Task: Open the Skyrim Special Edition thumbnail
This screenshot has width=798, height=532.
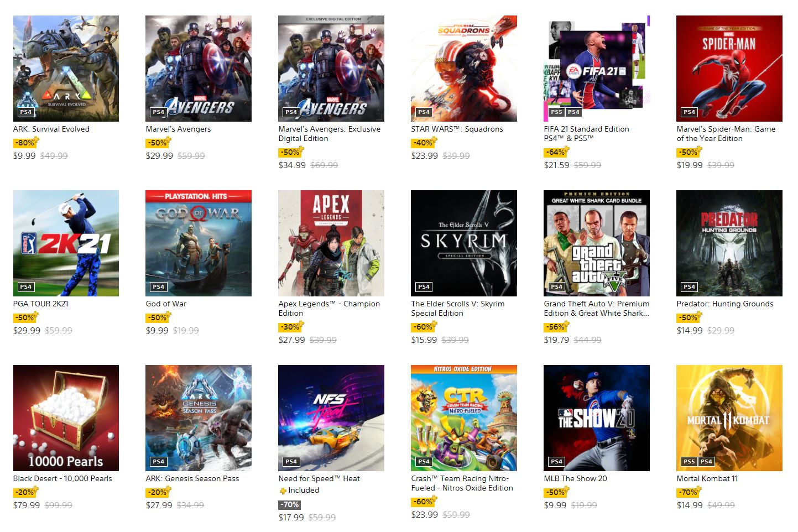Action: [x=464, y=243]
